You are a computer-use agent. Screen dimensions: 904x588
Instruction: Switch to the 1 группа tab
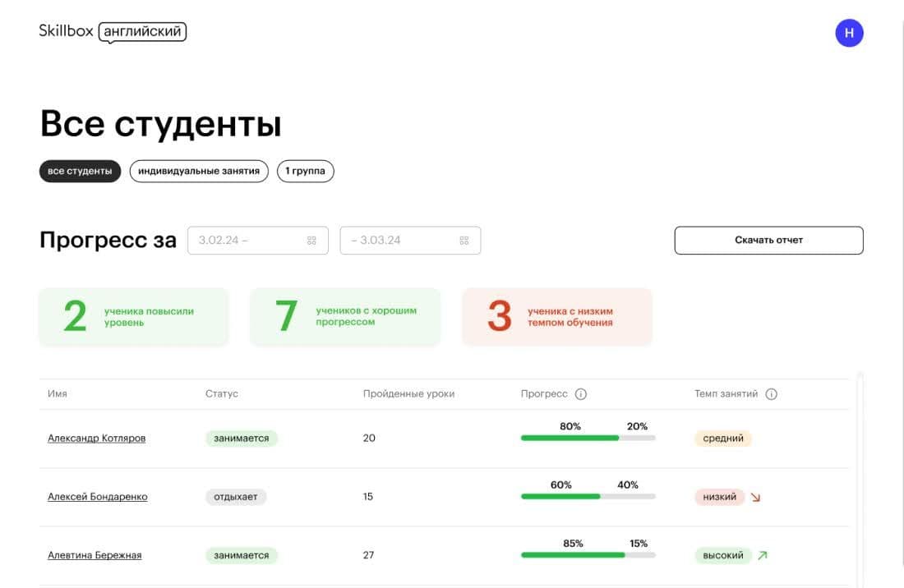click(x=305, y=172)
